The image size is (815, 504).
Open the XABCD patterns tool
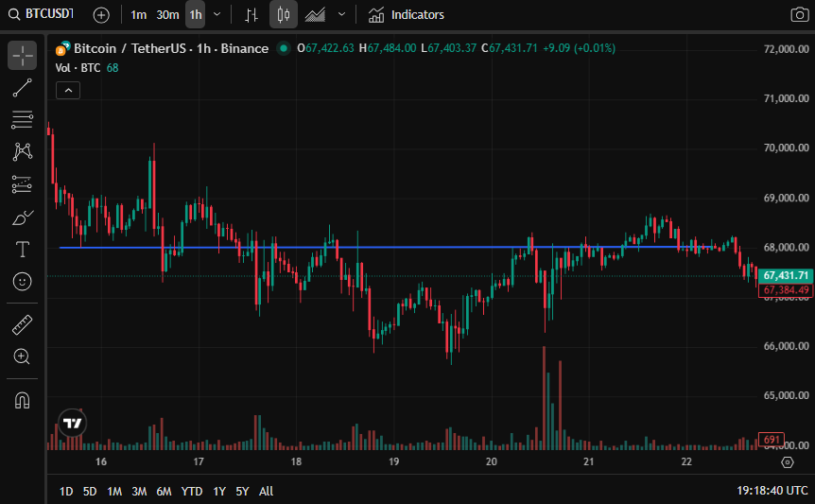click(23, 151)
